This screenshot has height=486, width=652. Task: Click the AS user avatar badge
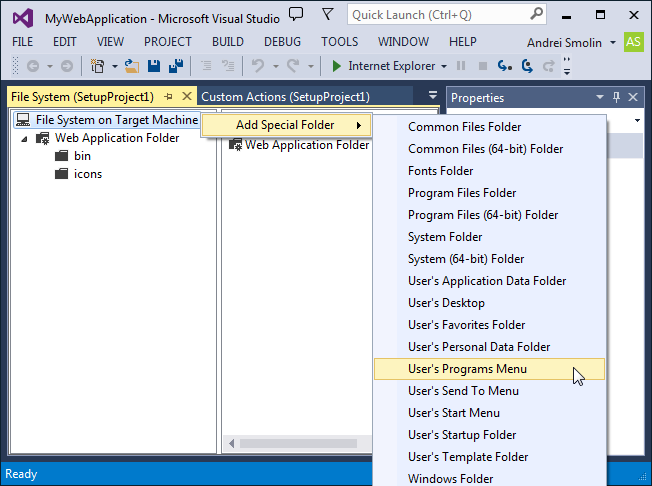click(633, 42)
